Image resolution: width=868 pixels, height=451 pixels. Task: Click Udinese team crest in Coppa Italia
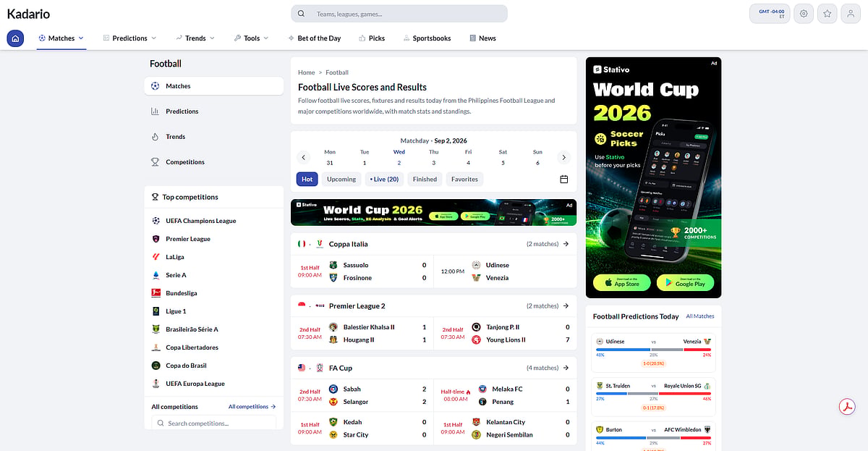476,265
